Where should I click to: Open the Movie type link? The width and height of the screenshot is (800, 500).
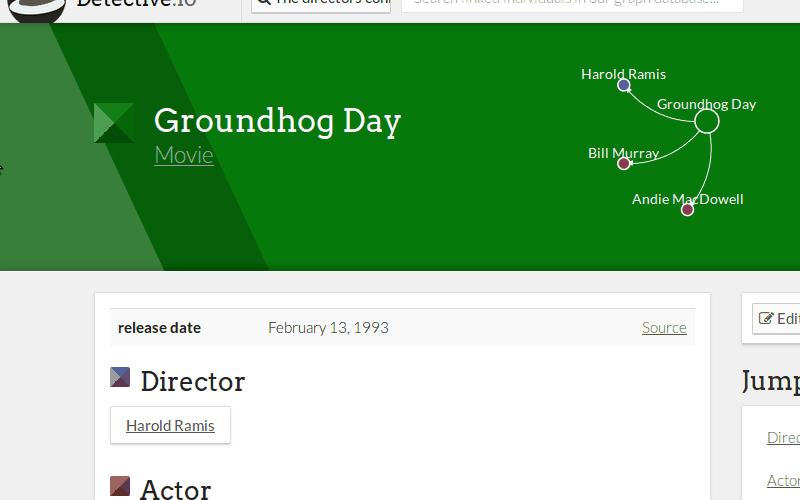click(x=184, y=155)
